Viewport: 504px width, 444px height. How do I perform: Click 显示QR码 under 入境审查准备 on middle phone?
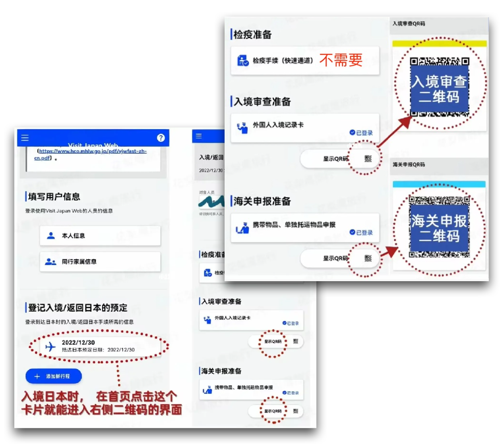click(273, 342)
